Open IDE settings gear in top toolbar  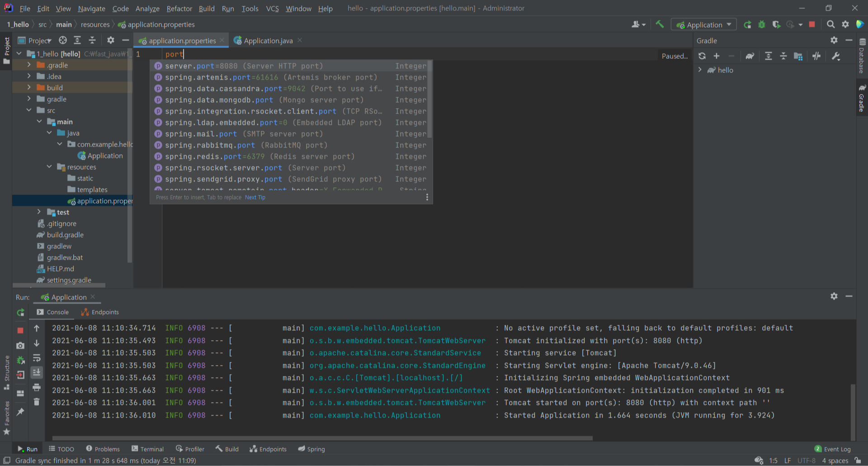pos(845,24)
